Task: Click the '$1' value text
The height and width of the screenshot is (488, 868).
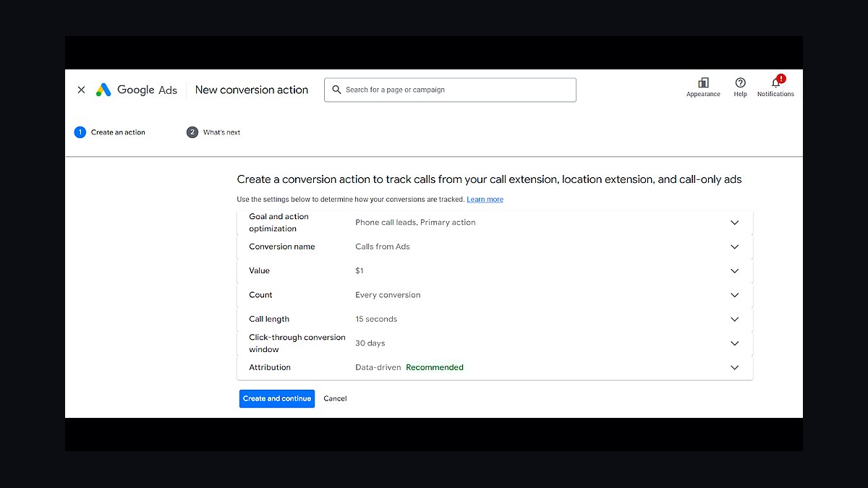Action: tap(359, 271)
